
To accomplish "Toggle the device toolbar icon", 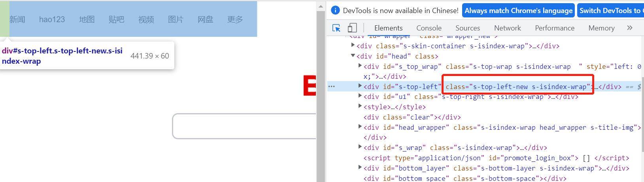I will [352, 28].
